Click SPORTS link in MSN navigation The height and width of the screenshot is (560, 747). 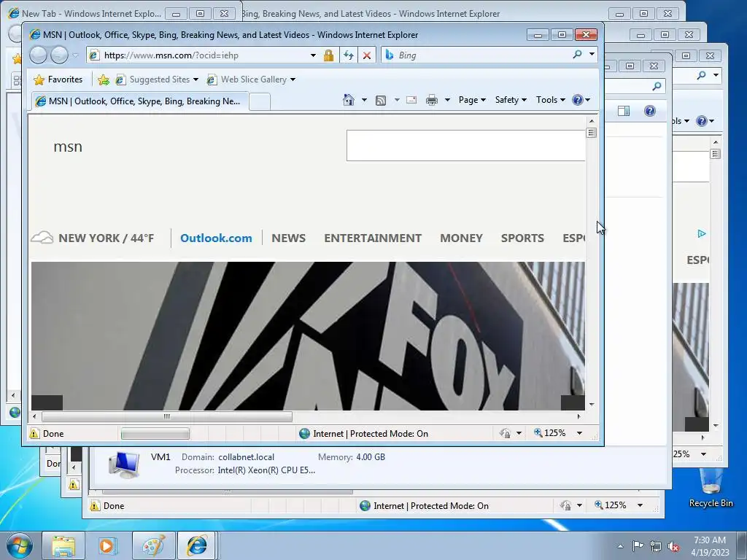(522, 238)
